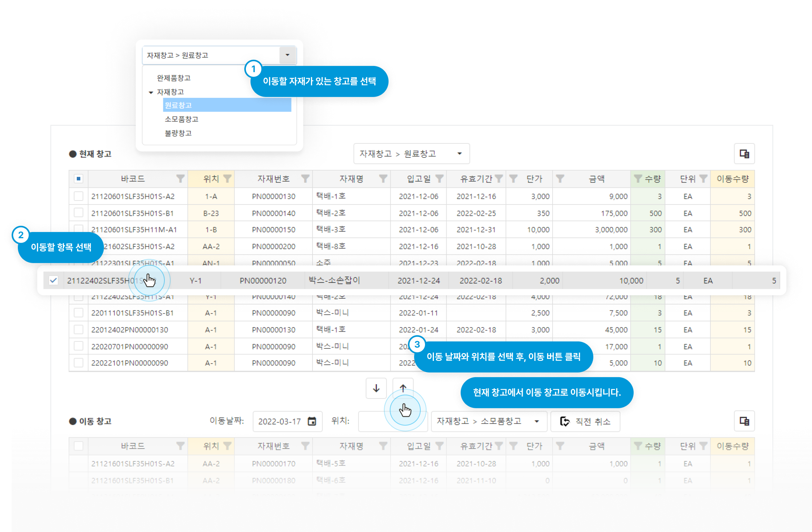Viewport: 812px width, 532px height.
Task: Uncheck the highlighted 박스-소손잡이 row checkbox
Action: (54, 280)
